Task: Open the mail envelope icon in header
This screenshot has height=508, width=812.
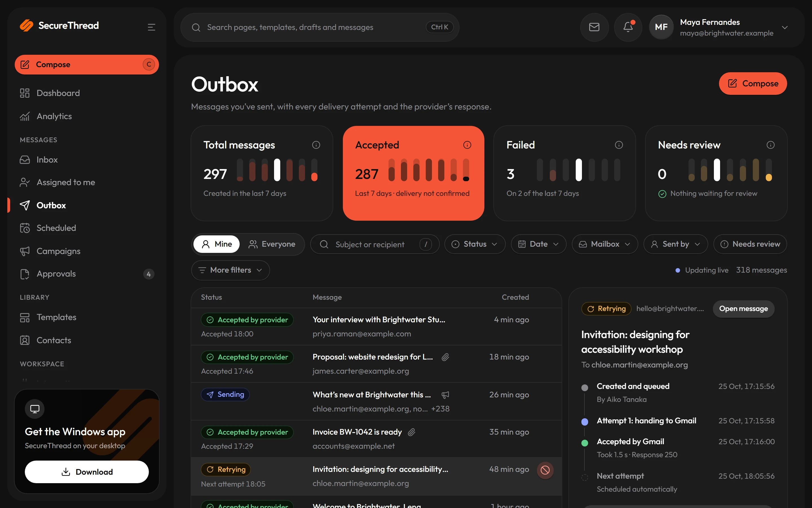Action: (x=594, y=27)
